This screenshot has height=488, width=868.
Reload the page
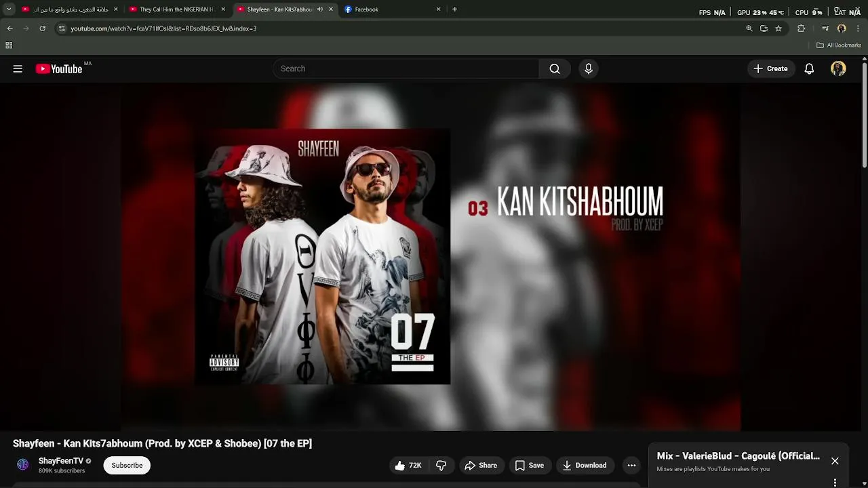(43, 28)
